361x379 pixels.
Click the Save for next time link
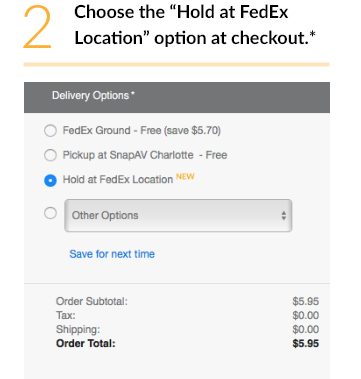click(x=112, y=254)
